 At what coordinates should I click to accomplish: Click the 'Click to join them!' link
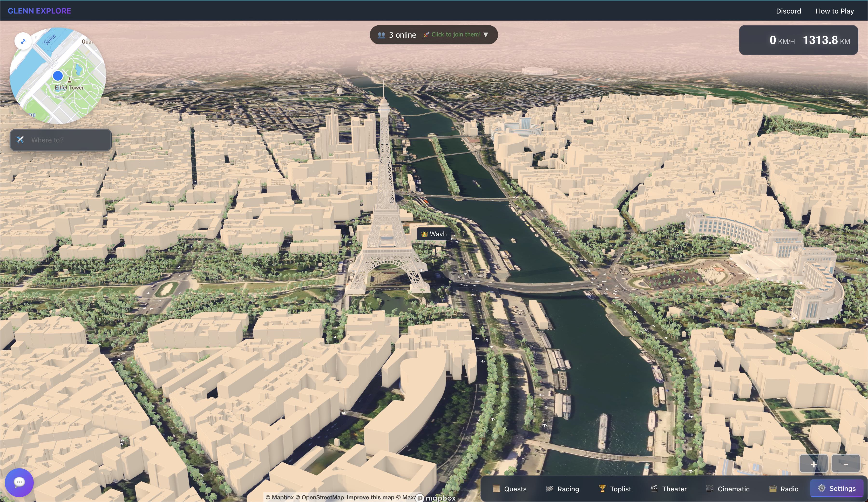[x=455, y=35]
